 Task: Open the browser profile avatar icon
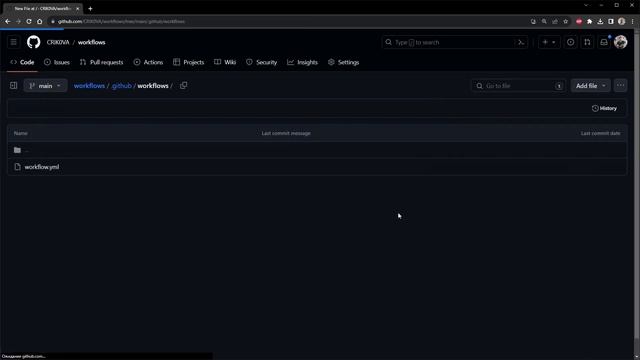tap(621, 21)
